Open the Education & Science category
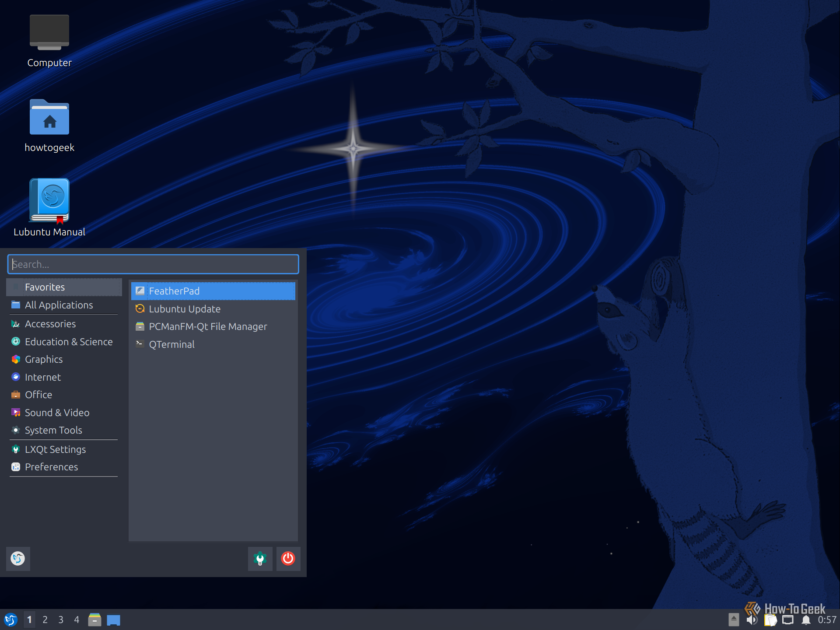Screen dimensions: 840x630 tap(64, 342)
